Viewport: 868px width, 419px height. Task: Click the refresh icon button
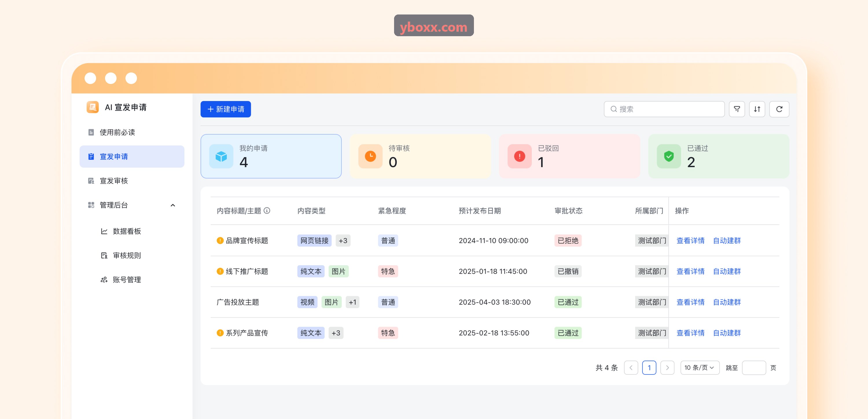click(779, 109)
